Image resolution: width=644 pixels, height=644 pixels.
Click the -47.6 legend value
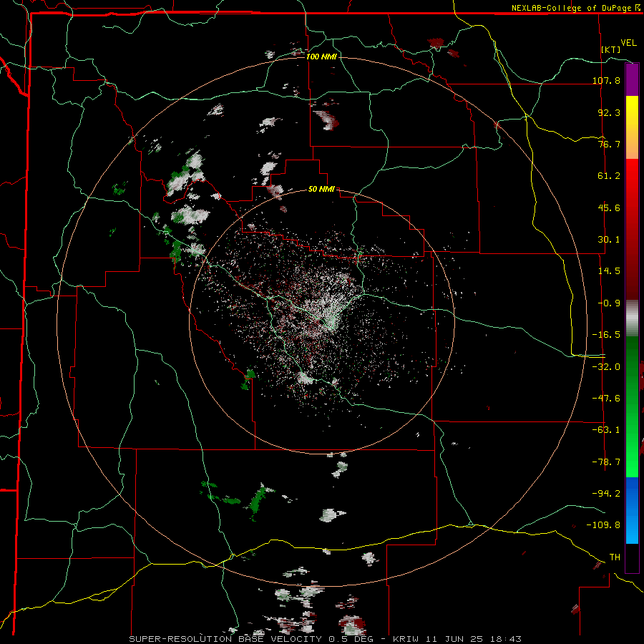(x=606, y=398)
